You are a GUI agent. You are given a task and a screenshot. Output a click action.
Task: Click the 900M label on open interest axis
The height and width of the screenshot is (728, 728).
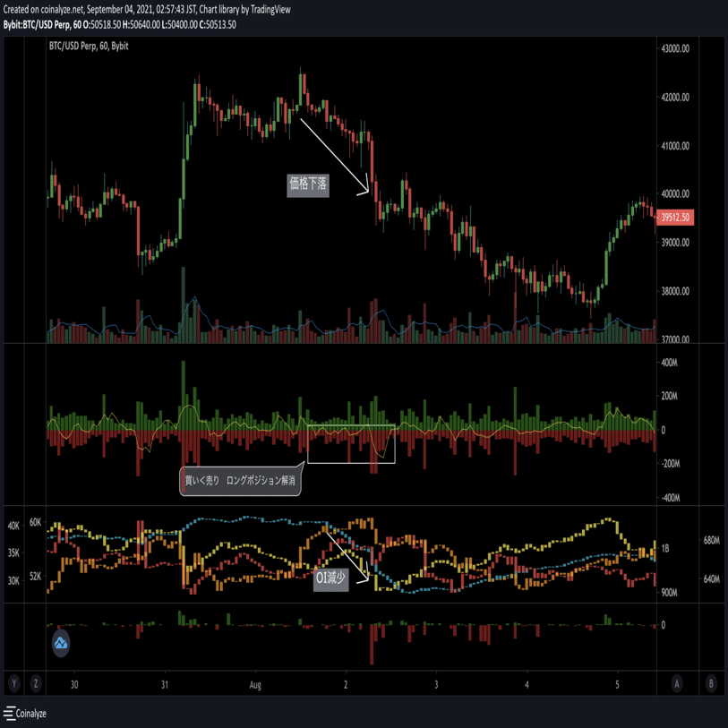tap(669, 593)
